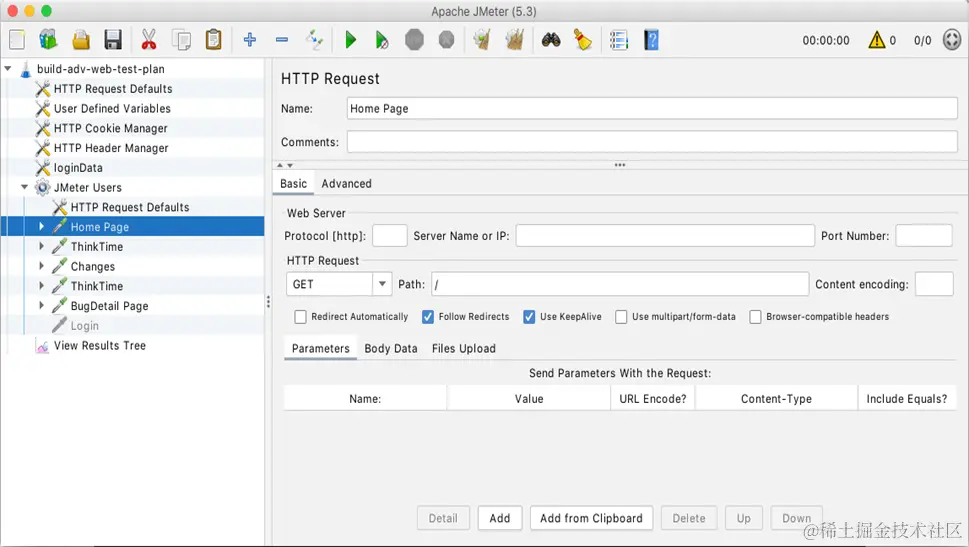The image size is (969, 547).
Task: Expand the BugDetail Page node arrow
Action: 41,306
